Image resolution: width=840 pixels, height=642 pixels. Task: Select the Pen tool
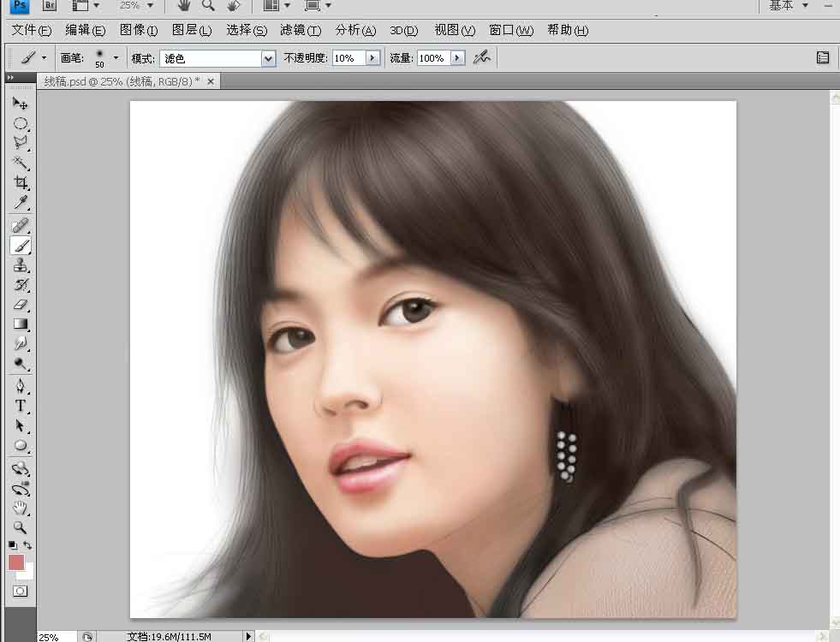click(x=21, y=386)
